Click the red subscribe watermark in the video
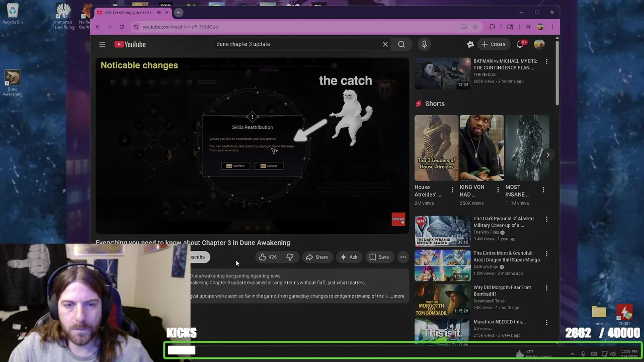The height and width of the screenshot is (362, 644). point(398,219)
